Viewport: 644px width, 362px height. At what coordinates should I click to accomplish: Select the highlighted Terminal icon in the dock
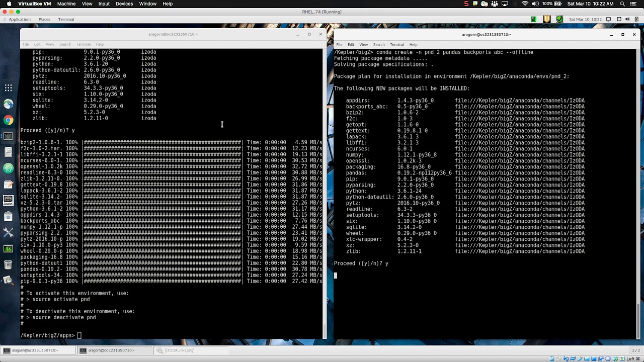coord(8,136)
